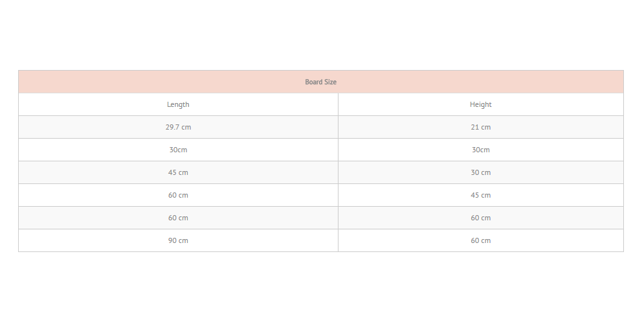Click 60 cm height beside 90 cm
This screenshot has width=644, height=324.
tap(480, 240)
